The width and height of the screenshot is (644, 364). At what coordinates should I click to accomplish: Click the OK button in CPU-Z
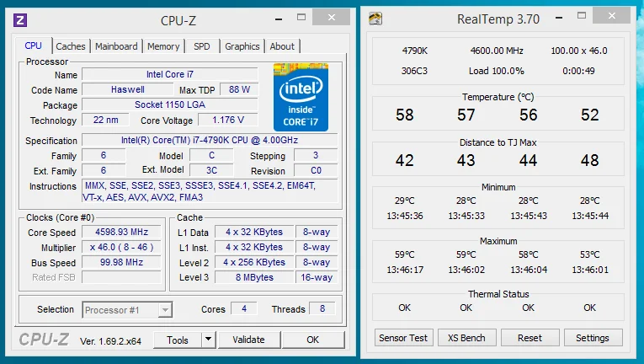(313, 340)
